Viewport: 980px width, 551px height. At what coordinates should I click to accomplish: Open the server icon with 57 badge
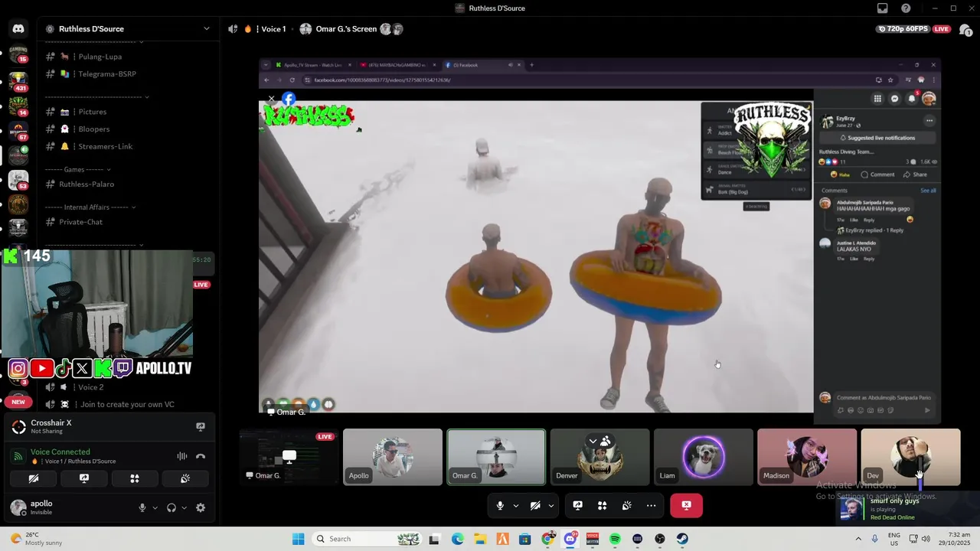(18, 130)
